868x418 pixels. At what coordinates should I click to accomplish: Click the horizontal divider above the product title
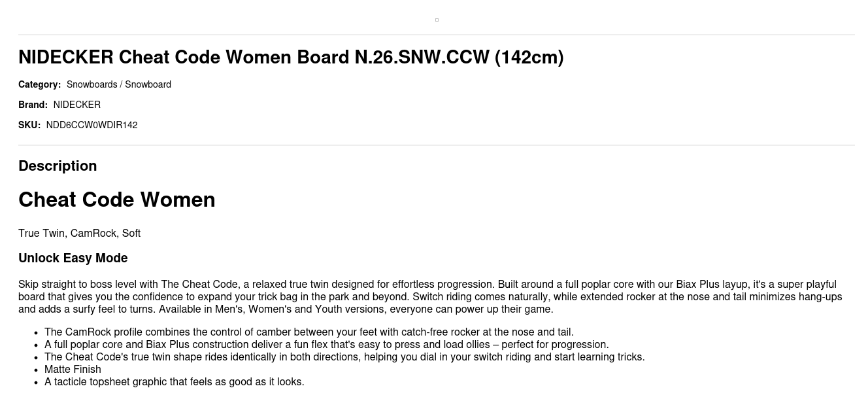point(437,35)
